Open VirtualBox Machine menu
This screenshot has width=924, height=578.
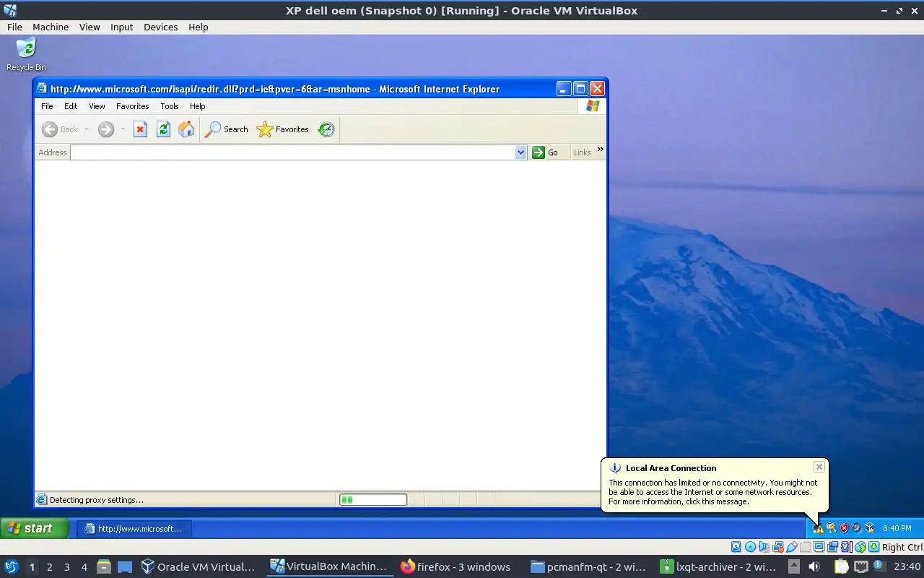click(51, 27)
